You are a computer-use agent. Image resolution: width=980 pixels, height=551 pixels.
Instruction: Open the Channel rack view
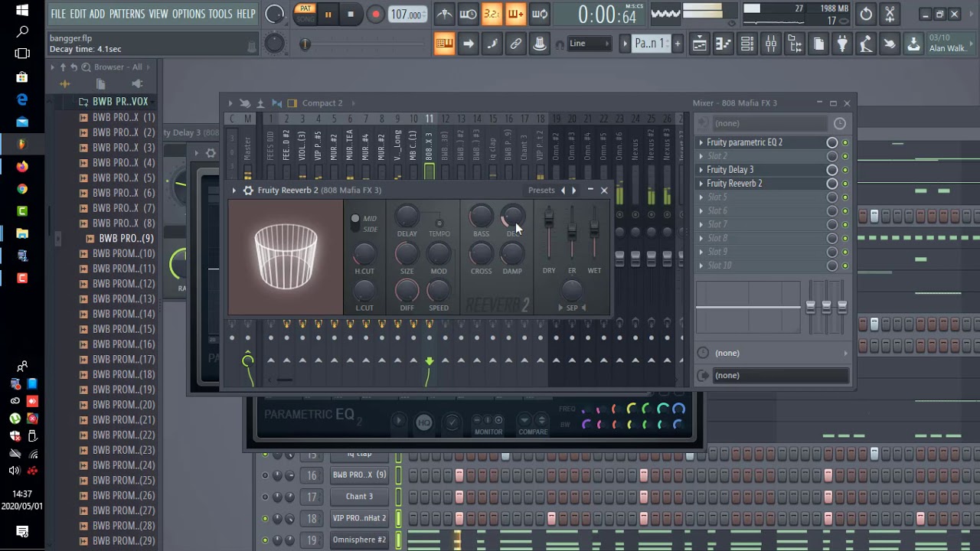[x=747, y=44]
